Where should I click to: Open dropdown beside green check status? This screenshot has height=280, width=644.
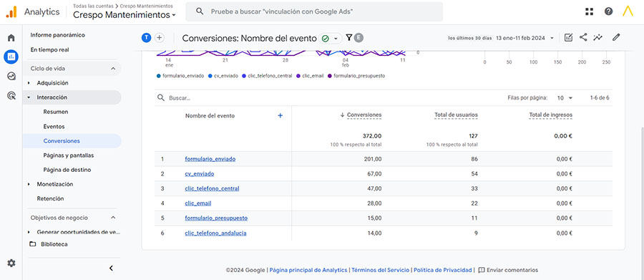pos(336,38)
